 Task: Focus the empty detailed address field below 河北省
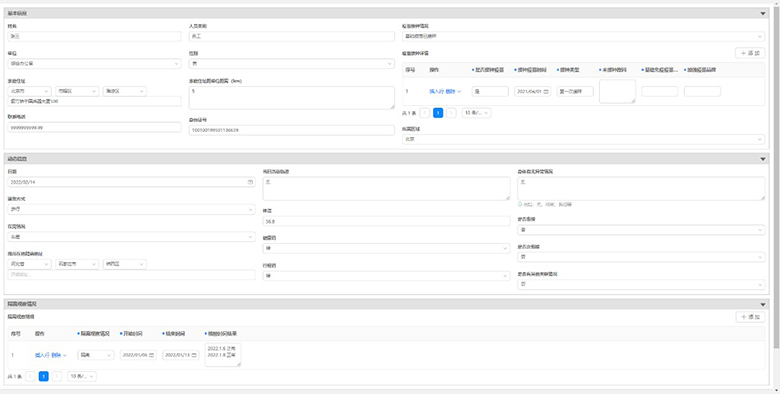131,275
